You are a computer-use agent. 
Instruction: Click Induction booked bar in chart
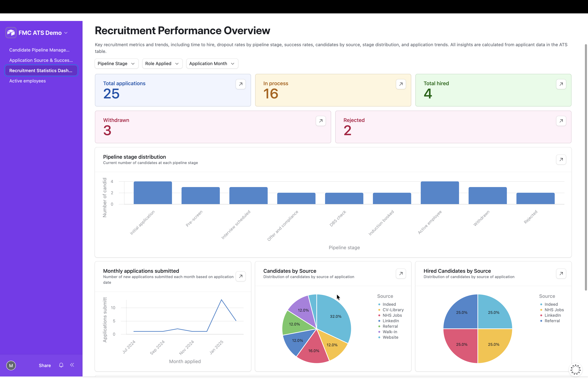392,198
